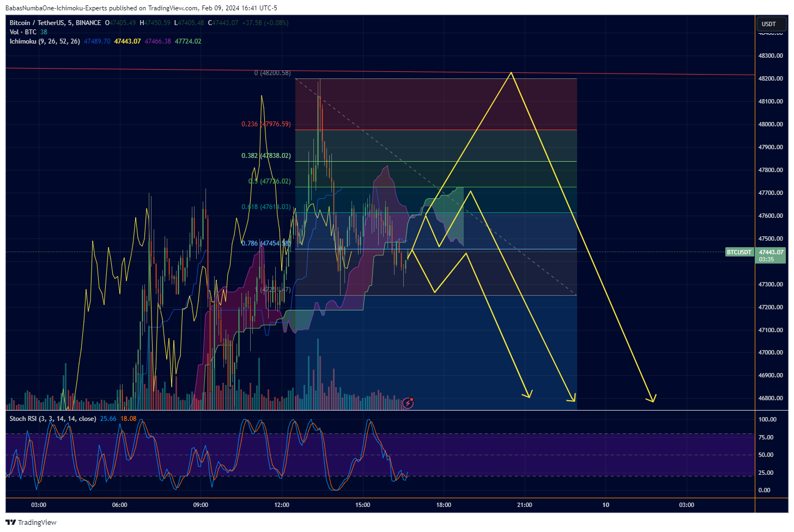Click the 0.00 Stoch RSI axis label

(x=765, y=490)
